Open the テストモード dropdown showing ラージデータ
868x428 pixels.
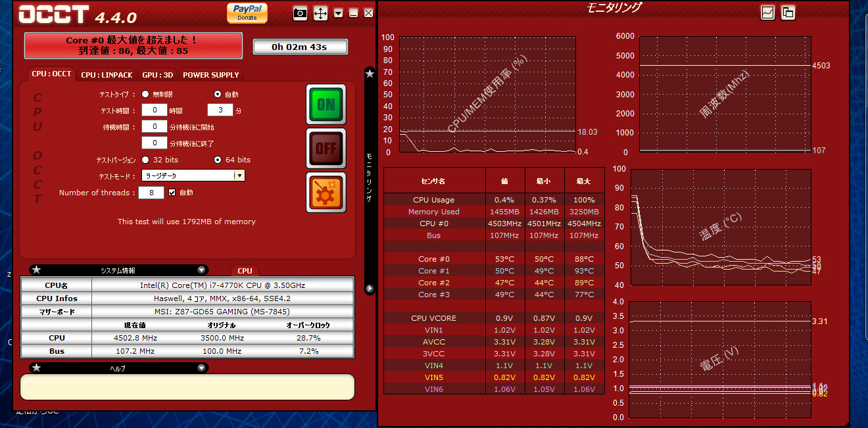(193, 176)
